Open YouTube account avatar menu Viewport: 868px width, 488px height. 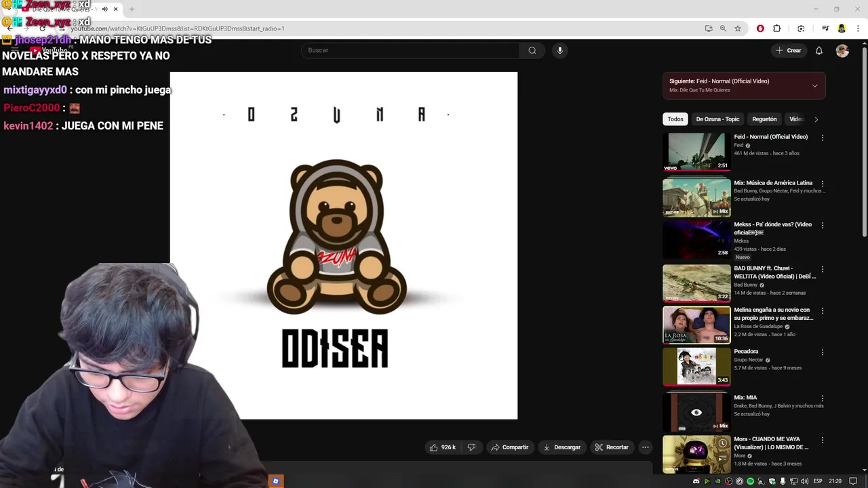tap(842, 51)
